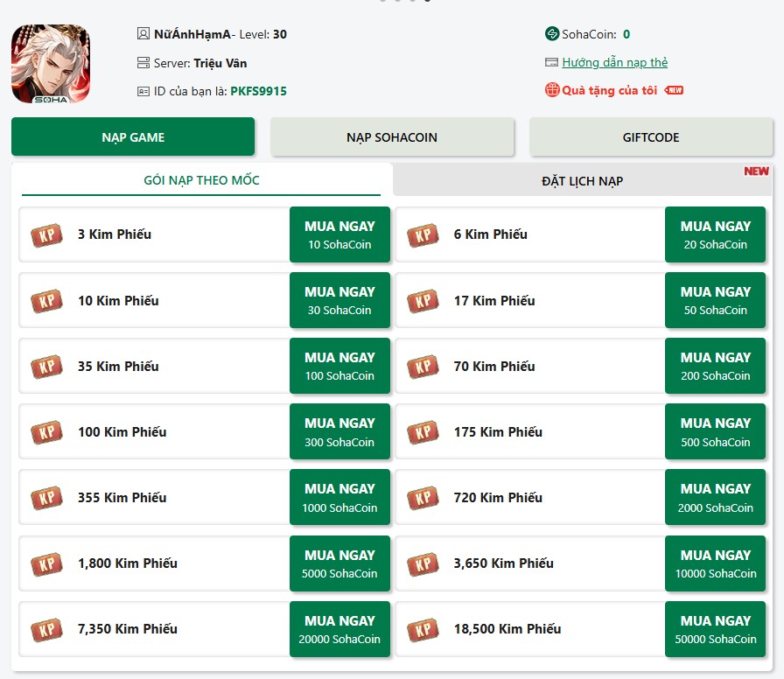Open Quà tặng của tôi link
Viewport: 784px width, 679px height.
click(609, 90)
